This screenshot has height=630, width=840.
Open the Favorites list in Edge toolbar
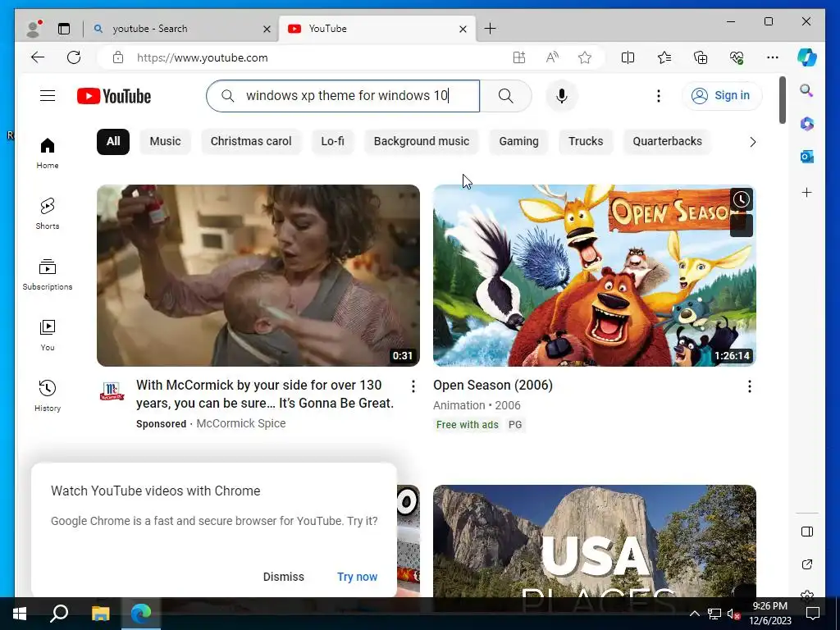click(x=664, y=57)
